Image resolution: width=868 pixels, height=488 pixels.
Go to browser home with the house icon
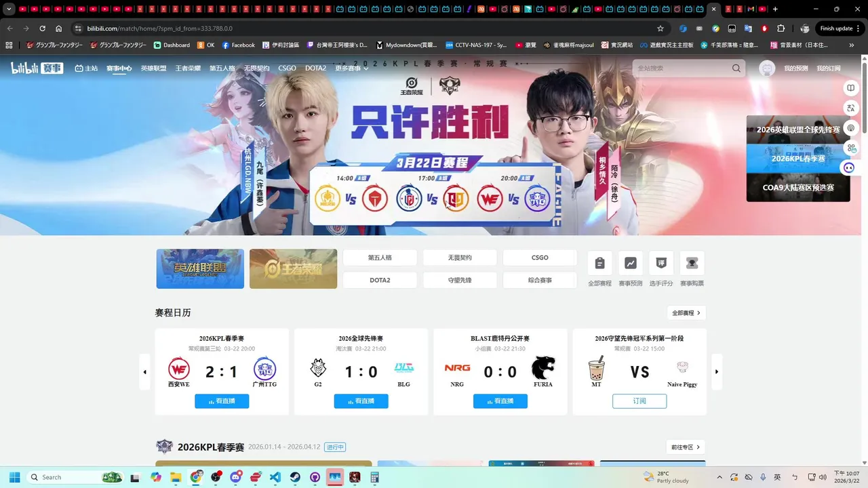(x=59, y=28)
